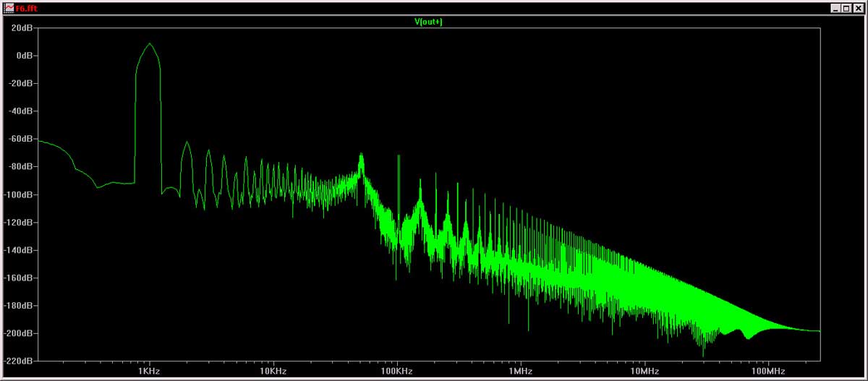868x381 pixels.
Task: Minimize the f6.fft plot window
Action: [x=835, y=8]
